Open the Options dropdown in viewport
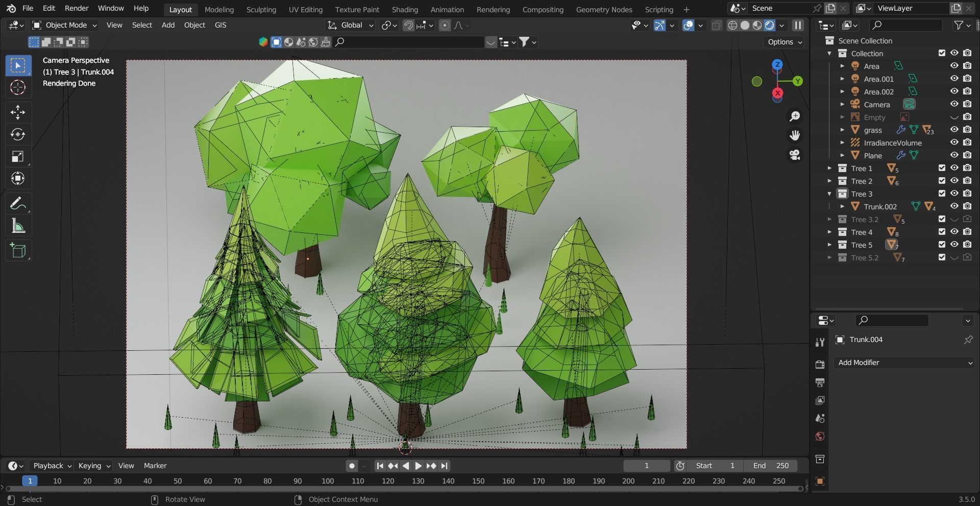980x506 pixels. click(784, 42)
